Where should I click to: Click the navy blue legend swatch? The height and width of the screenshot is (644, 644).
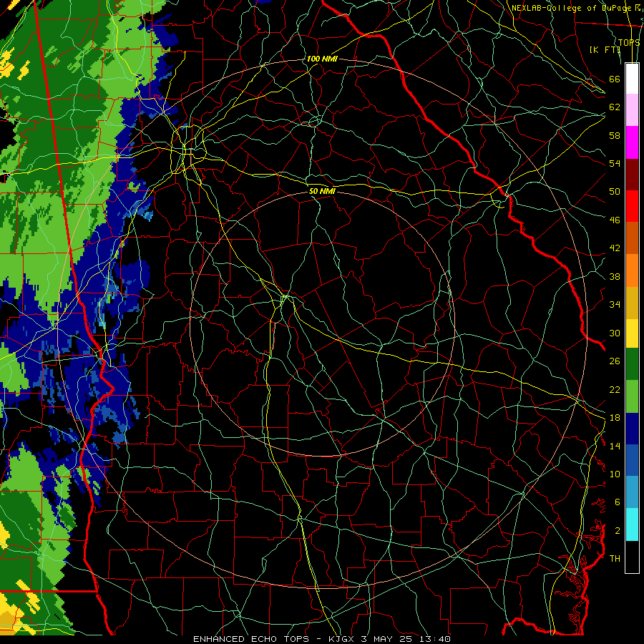tap(632, 429)
